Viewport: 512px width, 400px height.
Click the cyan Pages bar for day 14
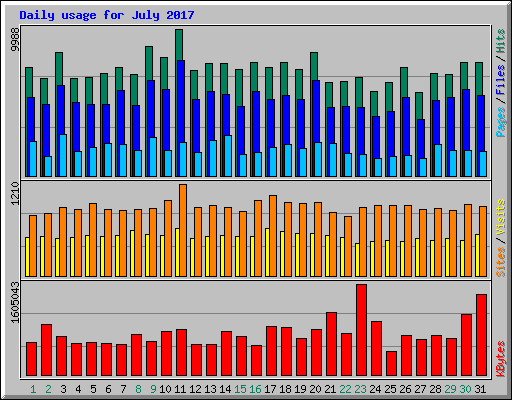[228, 156]
